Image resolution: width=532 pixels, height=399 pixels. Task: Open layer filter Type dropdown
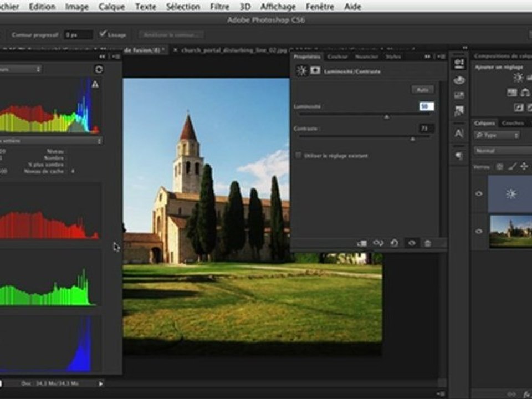(497, 135)
